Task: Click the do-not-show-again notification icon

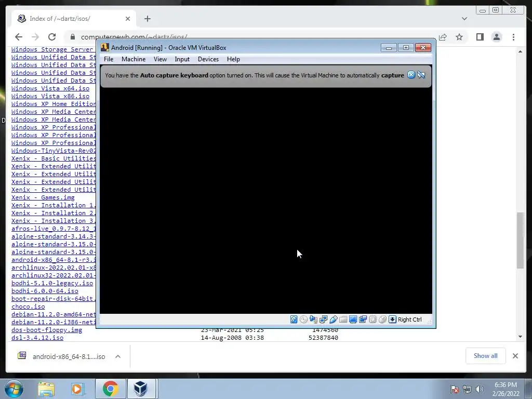Action: click(421, 75)
